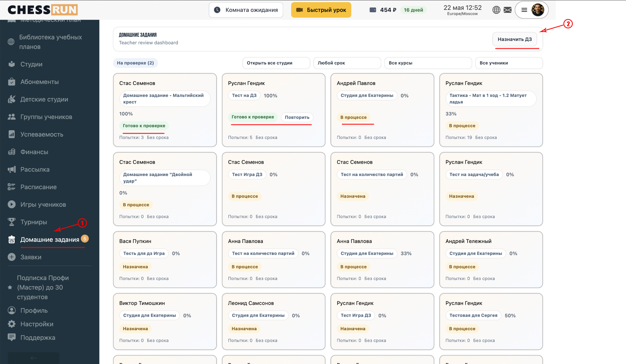Click the Настройки gear icon in sidebar
The height and width of the screenshot is (364, 626).
click(12, 324)
